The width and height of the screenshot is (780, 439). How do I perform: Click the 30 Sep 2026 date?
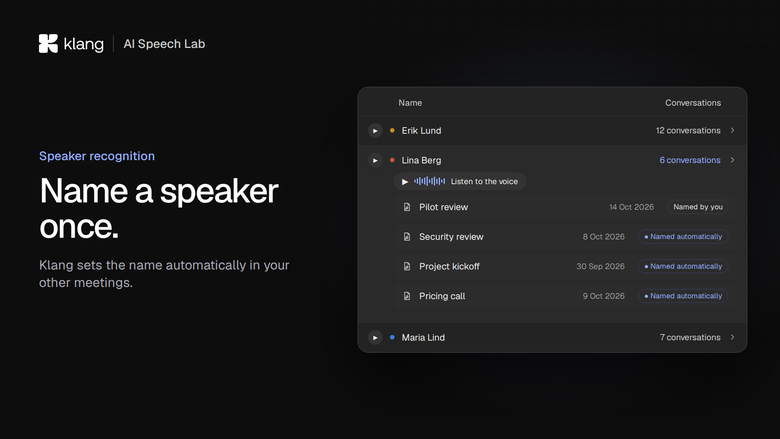[600, 266]
